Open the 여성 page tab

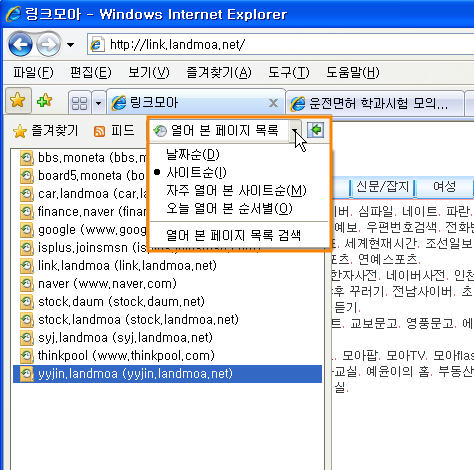click(x=444, y=187)
